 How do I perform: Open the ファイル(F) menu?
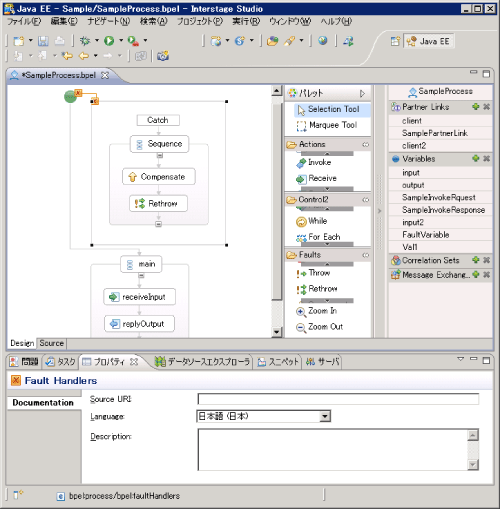point(24,22)
